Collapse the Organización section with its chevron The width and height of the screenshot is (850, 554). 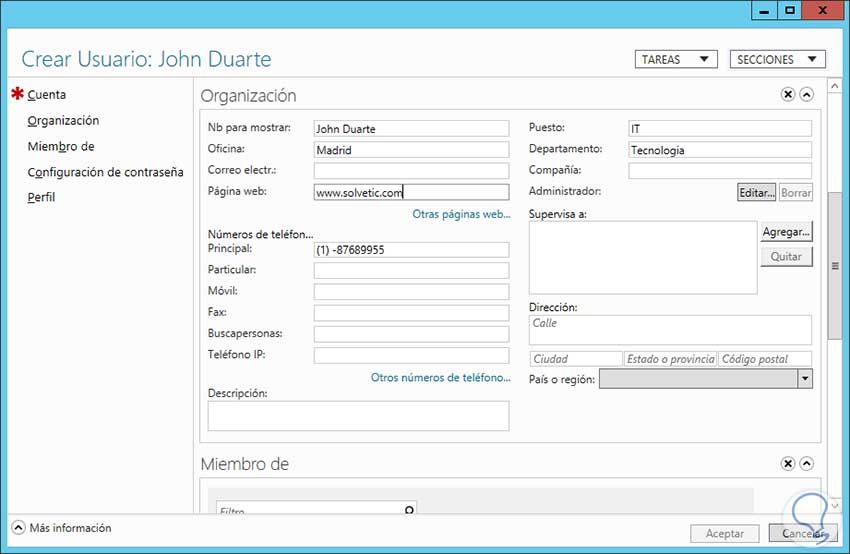(x=807, y=95)
